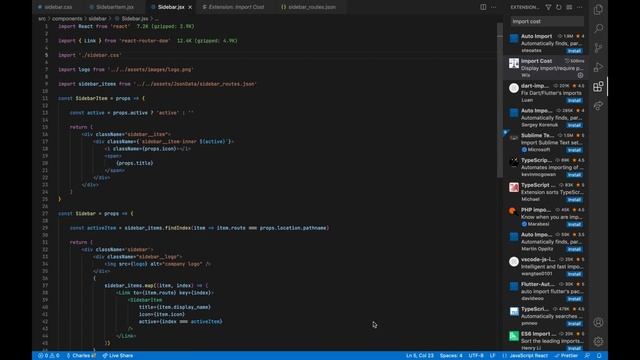The width and height of the screenshot is (640, 360).
Task: Click the notifications bell in status bar
Action: [x=599, y=356]
